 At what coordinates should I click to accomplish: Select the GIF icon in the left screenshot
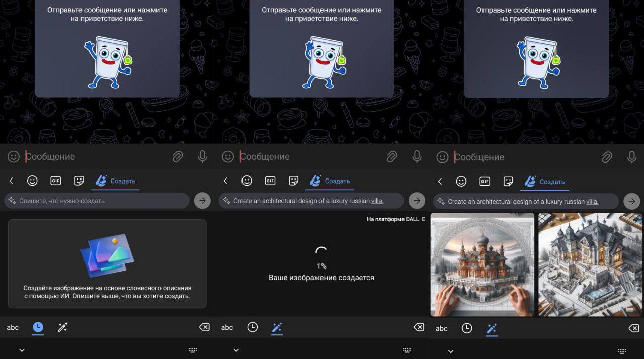click(x=55, y=181)
